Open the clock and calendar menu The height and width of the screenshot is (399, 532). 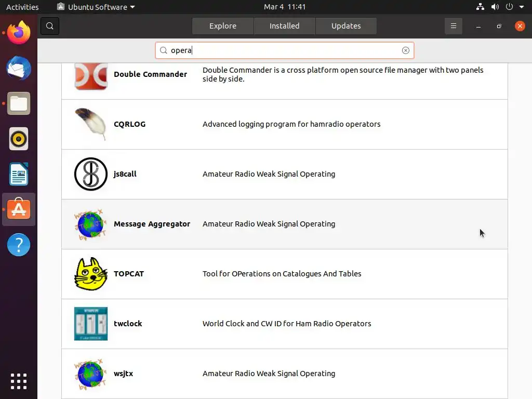[x=285, y=7]
